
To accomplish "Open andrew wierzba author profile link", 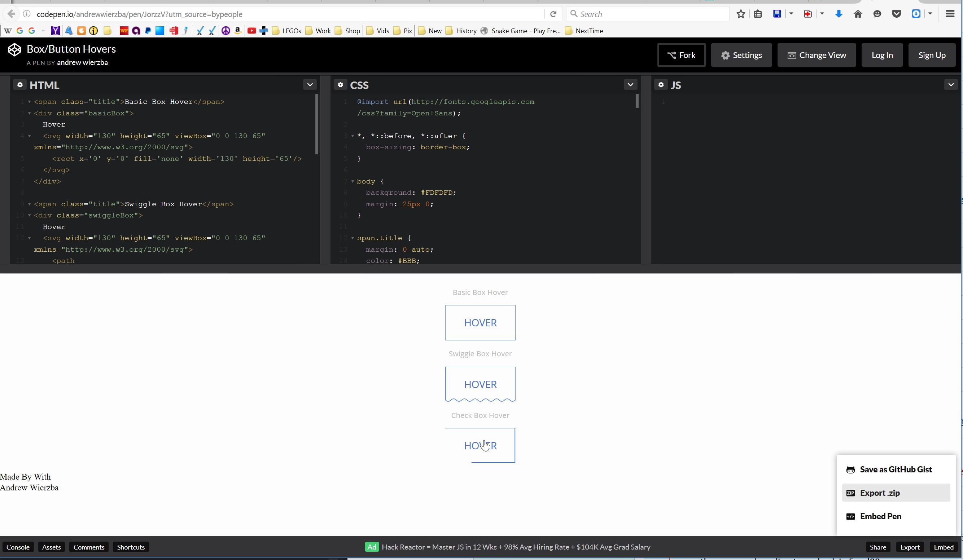I will point(82,63).
